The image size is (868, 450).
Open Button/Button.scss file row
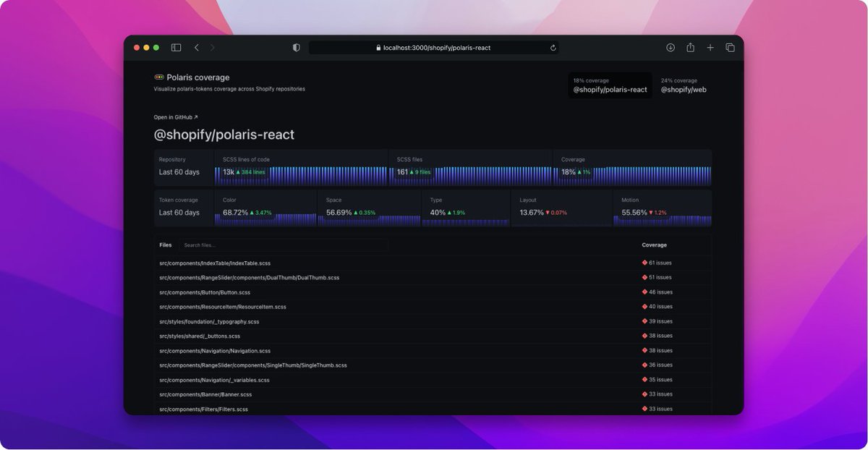(433, 292)
